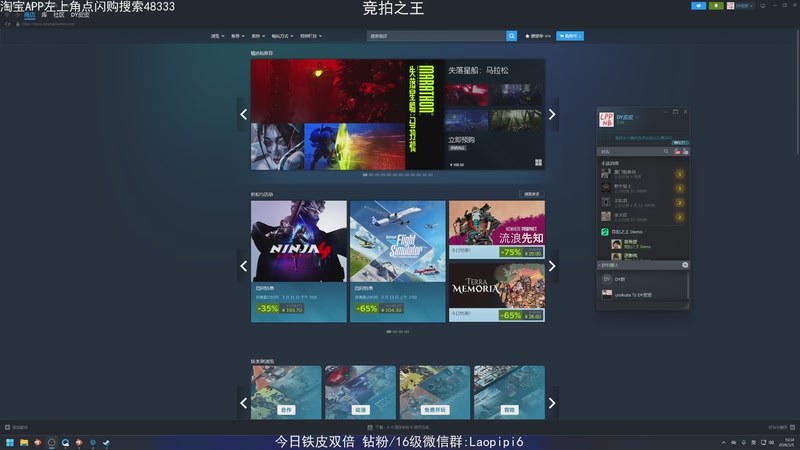800x450 pixels.
Task: Open the Flight Simulator offer card
Action: [397, 261]
